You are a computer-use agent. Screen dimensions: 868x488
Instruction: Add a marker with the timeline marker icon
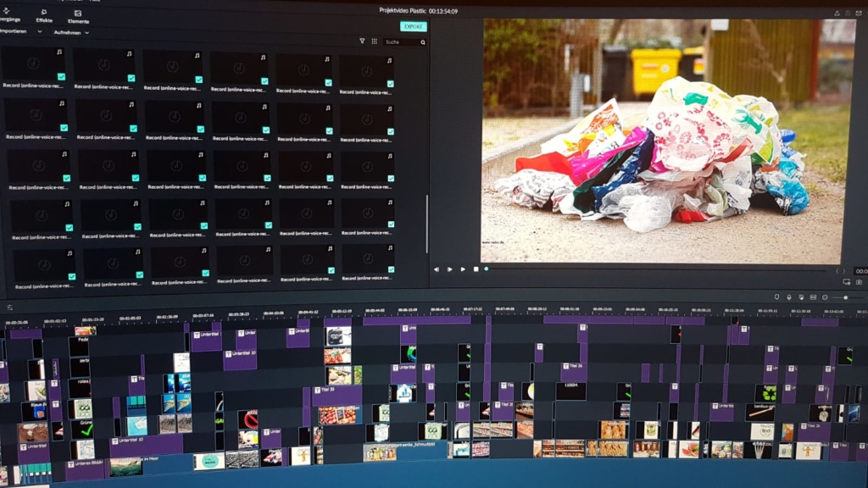[x=776, y=297]
